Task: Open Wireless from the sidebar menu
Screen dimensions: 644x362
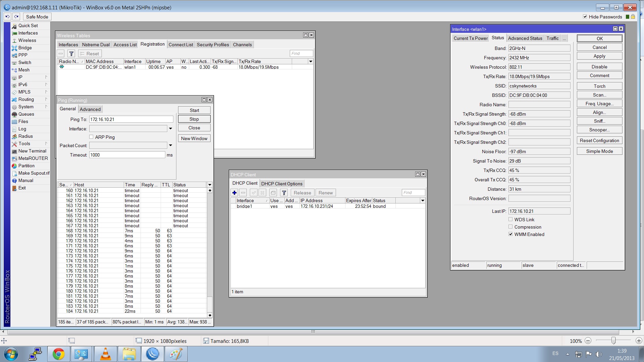Action: [27, 40]
